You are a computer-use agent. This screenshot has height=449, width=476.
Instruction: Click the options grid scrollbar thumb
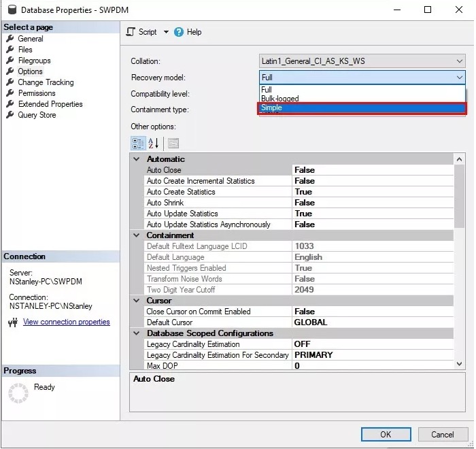(459, 196)
